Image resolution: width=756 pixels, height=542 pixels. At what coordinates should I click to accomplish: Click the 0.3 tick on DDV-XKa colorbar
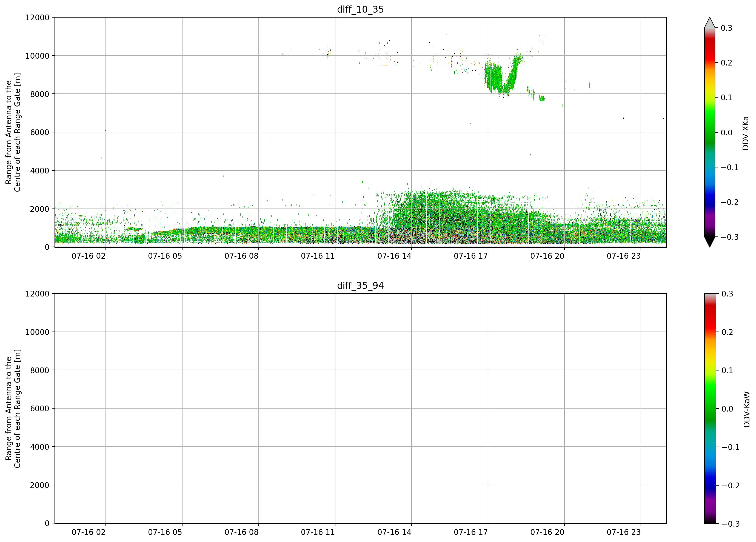(x=727, y=28)
